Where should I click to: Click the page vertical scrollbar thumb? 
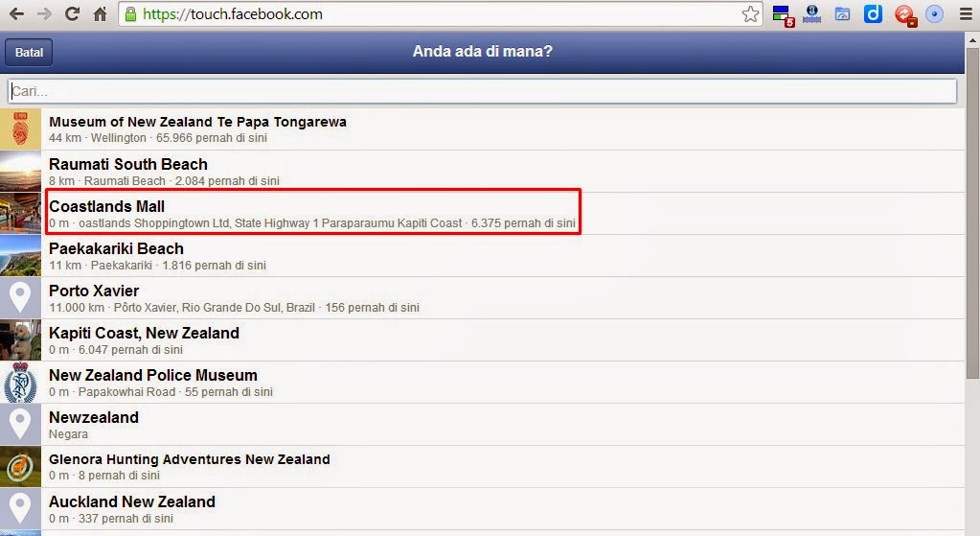[x=972, y=213]
